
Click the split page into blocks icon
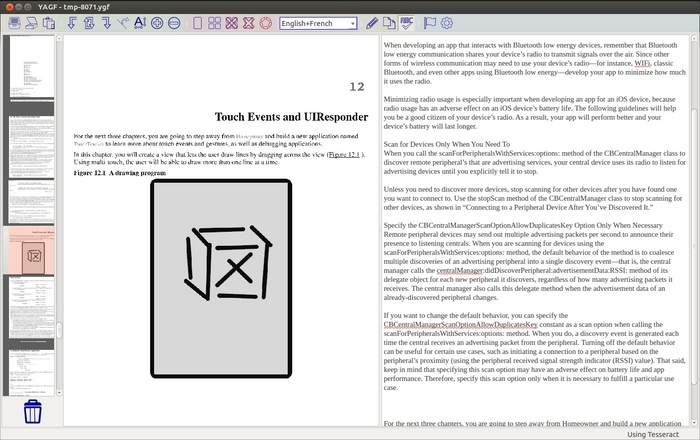(214, 23)
